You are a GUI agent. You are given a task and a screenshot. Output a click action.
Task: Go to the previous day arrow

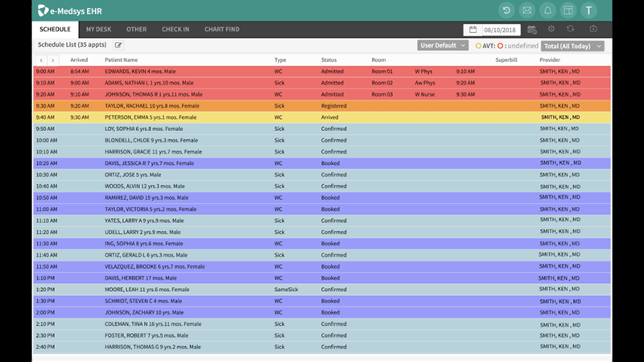(x=41, y=60)
